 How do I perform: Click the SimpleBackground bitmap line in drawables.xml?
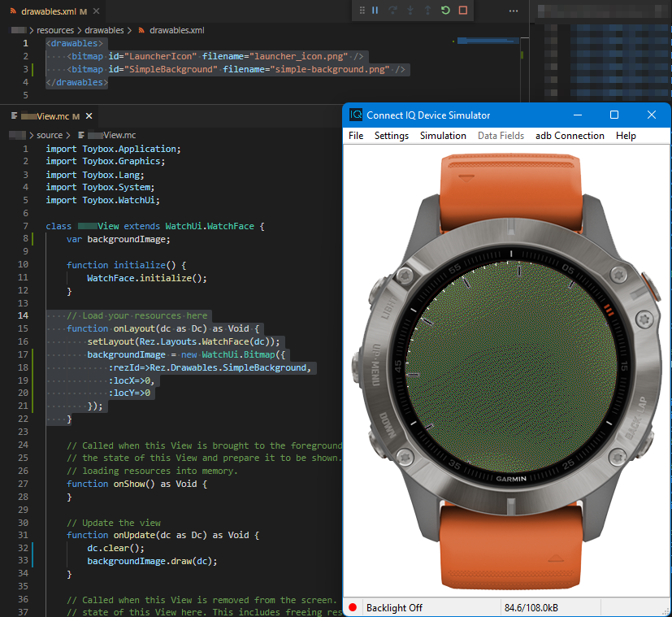236,69
